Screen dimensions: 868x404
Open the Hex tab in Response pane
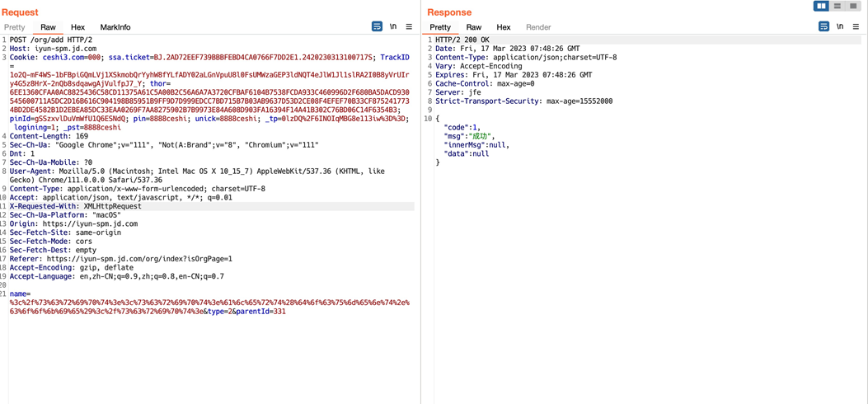click(x=504, y=27)
